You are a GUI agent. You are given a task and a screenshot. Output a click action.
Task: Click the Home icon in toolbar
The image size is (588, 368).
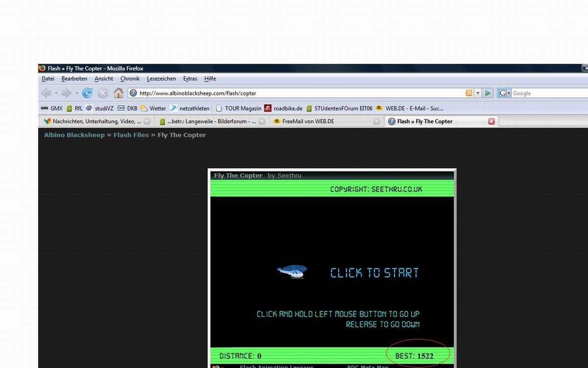pos(118,93)
